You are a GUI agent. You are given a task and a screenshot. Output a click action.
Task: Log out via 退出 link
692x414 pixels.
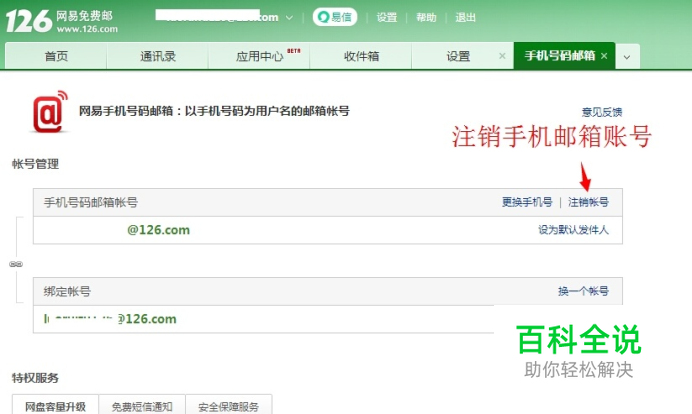[x=466, y=18]
